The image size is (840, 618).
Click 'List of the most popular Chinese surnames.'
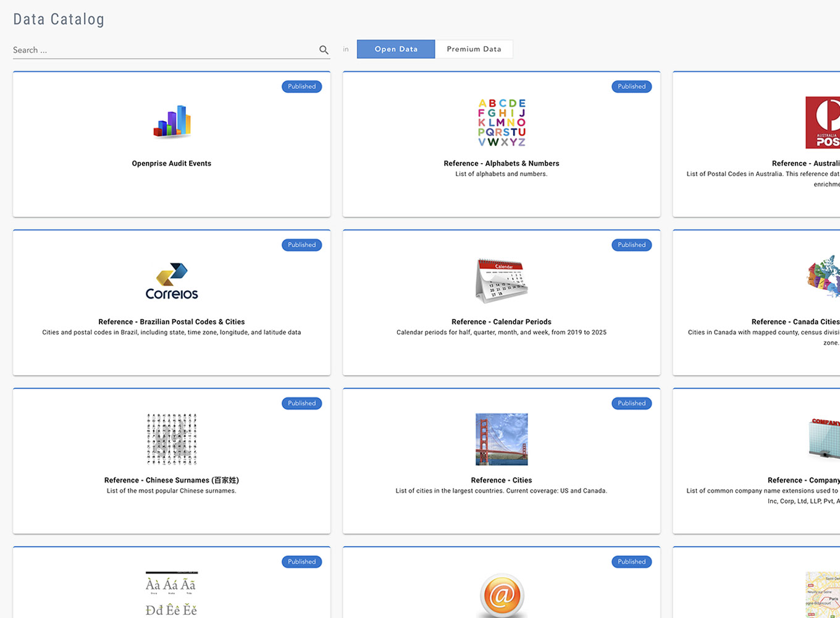tap(172, 491)
